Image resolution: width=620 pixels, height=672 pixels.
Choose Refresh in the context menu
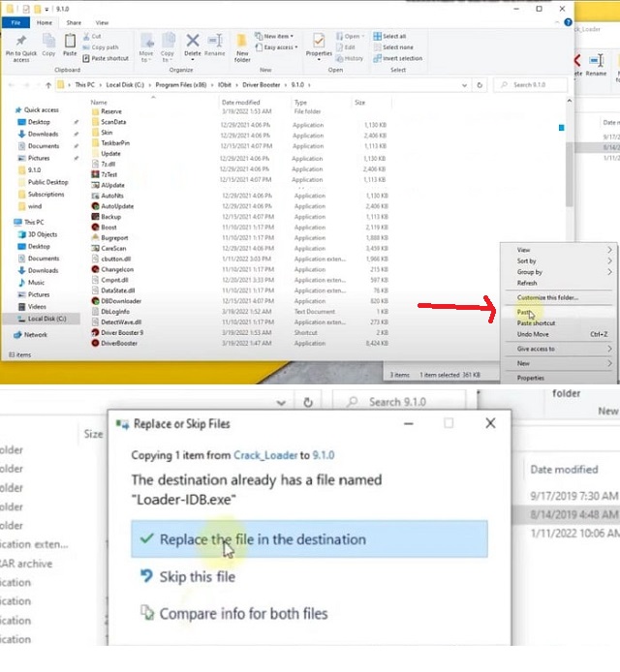[x=527, y=283]
